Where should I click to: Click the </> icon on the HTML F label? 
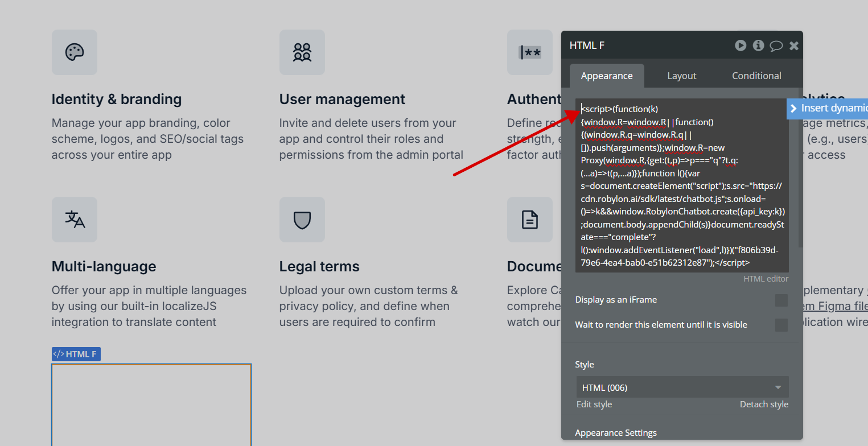pos(59,354)
